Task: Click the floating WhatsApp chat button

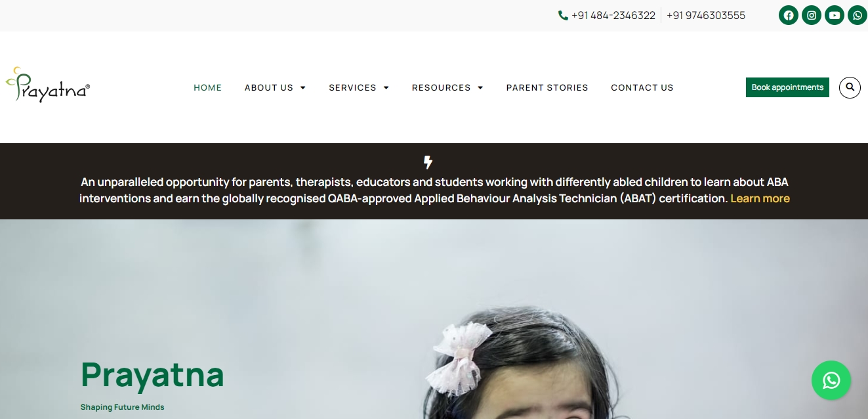Action: (831, 380)
